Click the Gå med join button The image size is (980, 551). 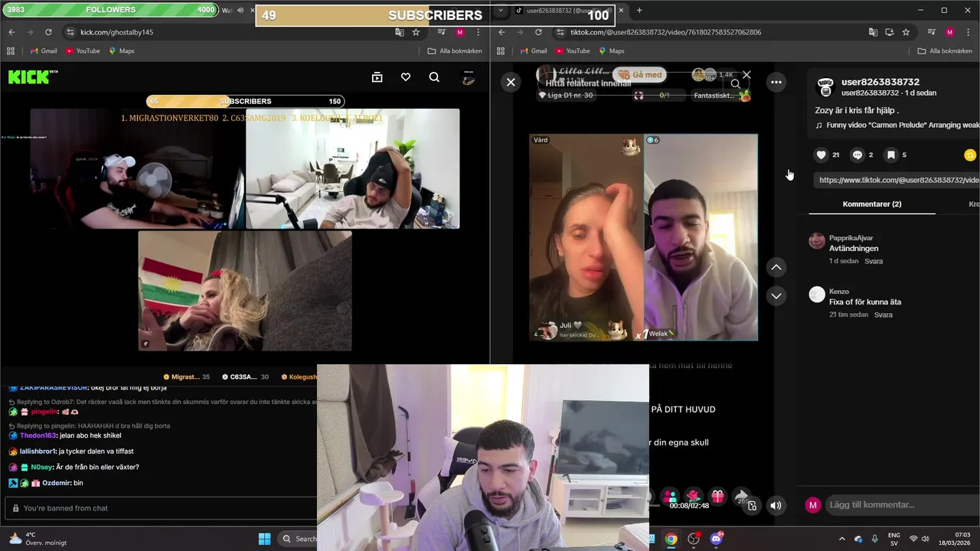click(640, 75)
